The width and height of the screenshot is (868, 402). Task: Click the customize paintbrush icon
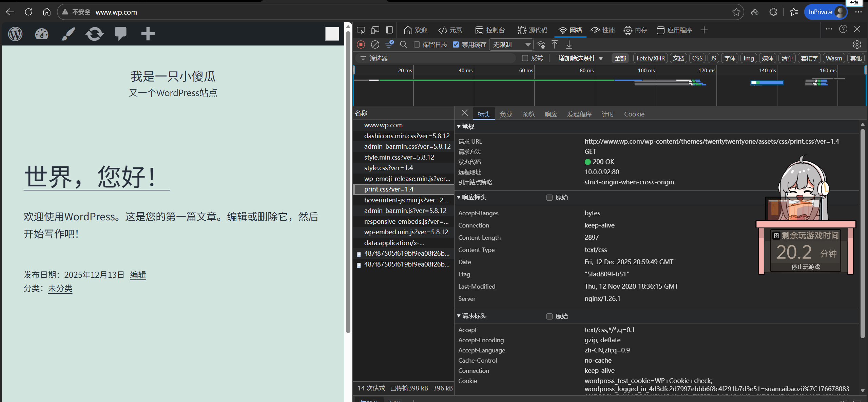(x=68, y=34)
